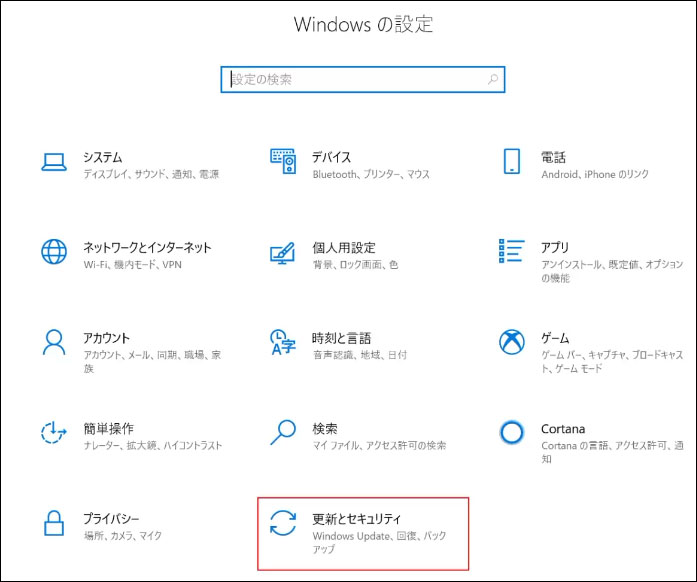Open the アプリ settings category
Viewport: 697px width, 582px height.
(x=555, y=248)
